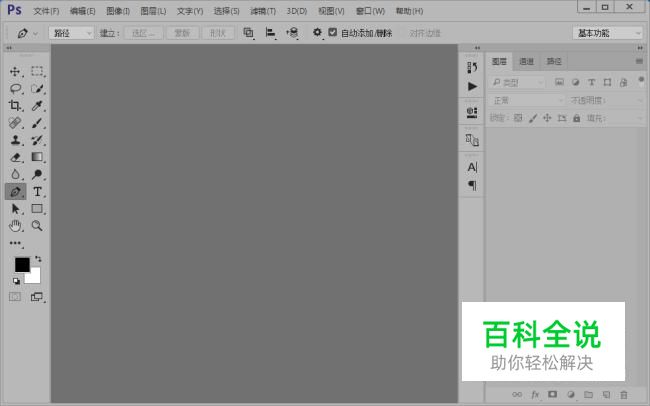Reset default foreground and background colors

click(16, 281)
